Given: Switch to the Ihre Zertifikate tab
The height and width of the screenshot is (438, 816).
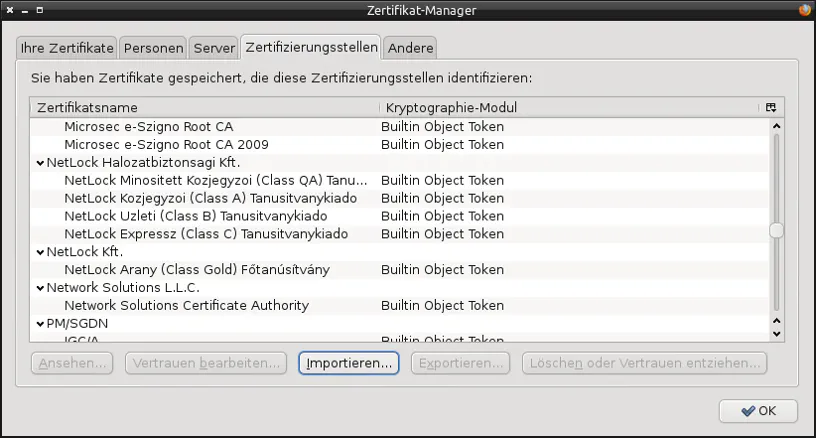Looking at the screenshot, I should coord(67,48).
